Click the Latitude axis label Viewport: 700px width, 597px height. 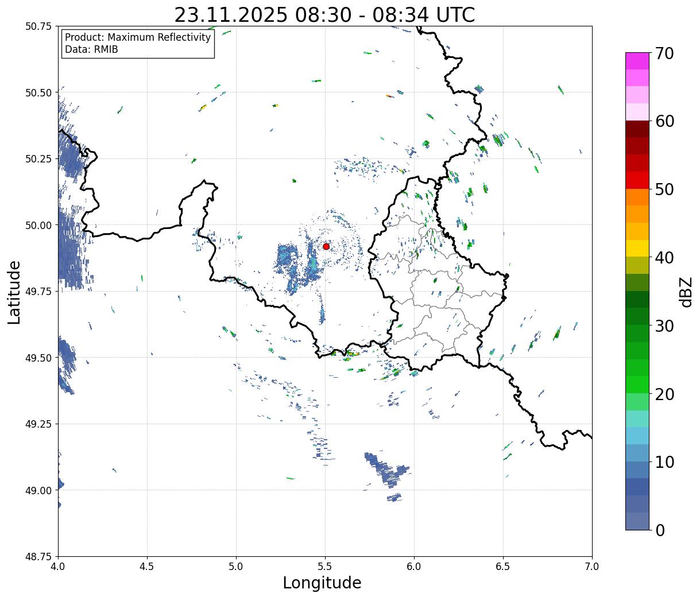click(14, 292)
